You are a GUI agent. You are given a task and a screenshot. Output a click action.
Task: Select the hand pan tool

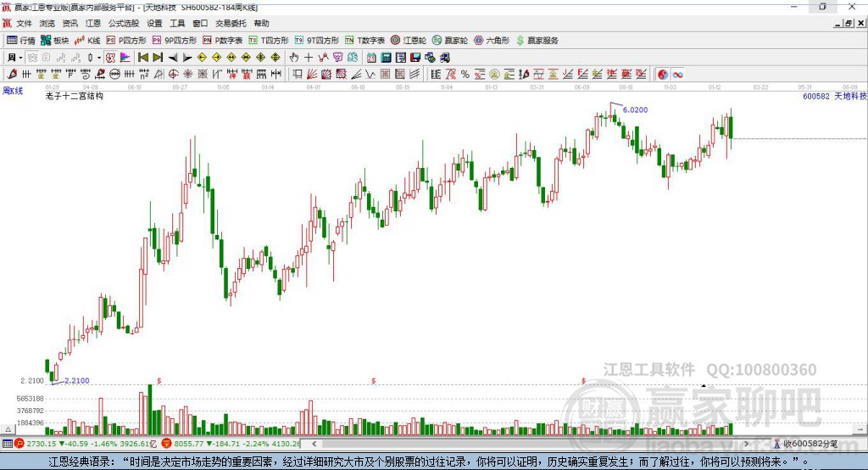tap(294, 57)
